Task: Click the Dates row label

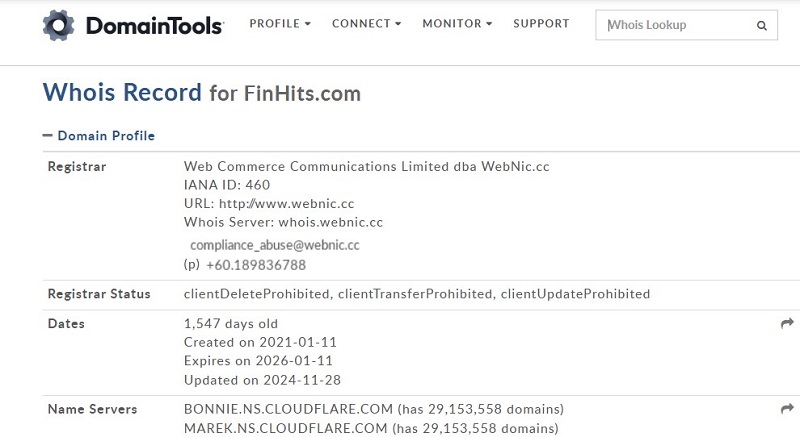Action: [x=66, y=324]
